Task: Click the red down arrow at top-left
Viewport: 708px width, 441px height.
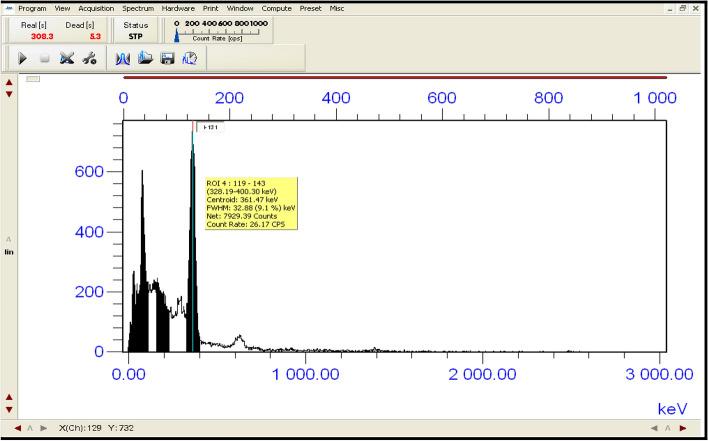Action: 10,94
